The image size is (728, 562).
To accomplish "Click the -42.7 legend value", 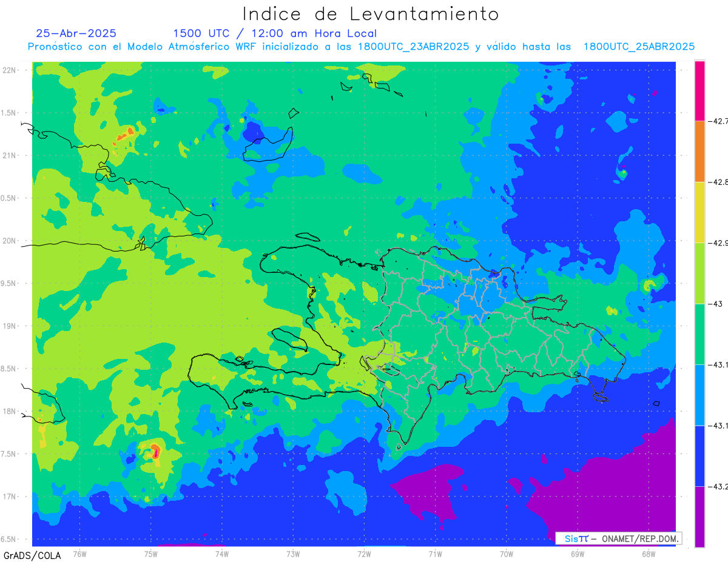I will point(720,121).
